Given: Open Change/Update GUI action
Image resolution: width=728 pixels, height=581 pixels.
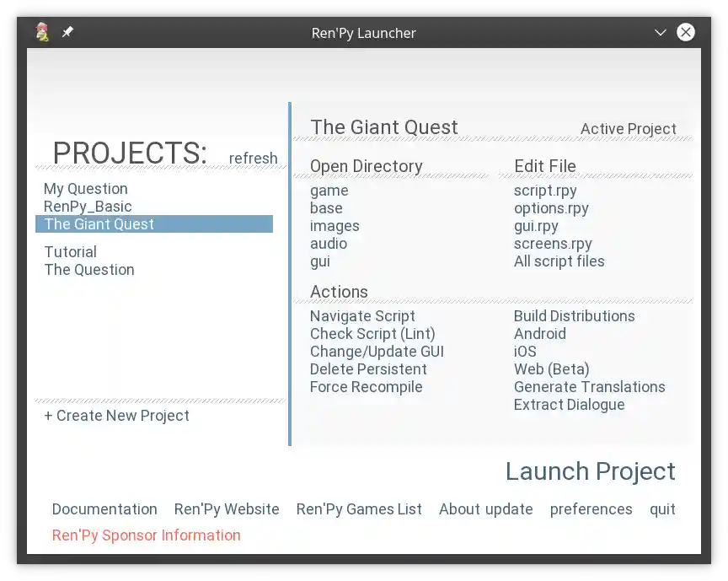Looking at the screenshot, I should click(x=377, y=351).
